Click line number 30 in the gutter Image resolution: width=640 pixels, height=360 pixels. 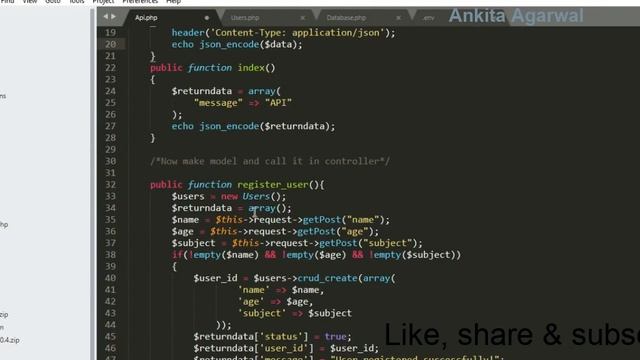110,161
